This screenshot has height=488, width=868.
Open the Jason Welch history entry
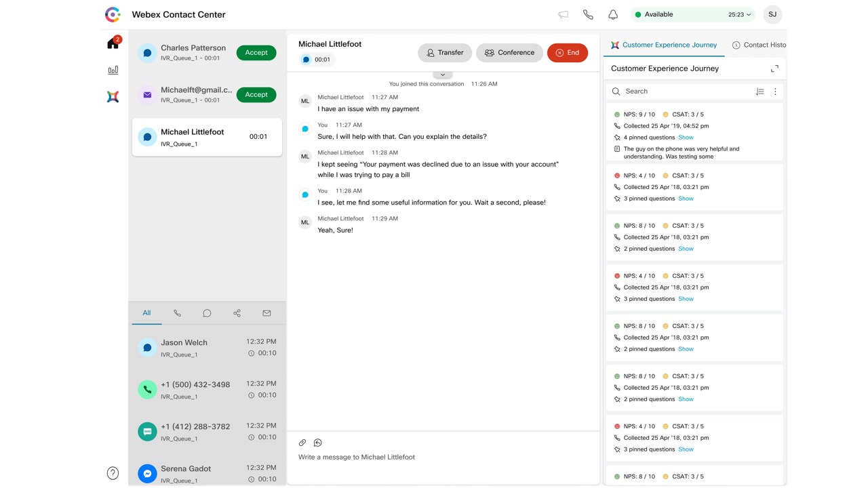click(207, 348)
